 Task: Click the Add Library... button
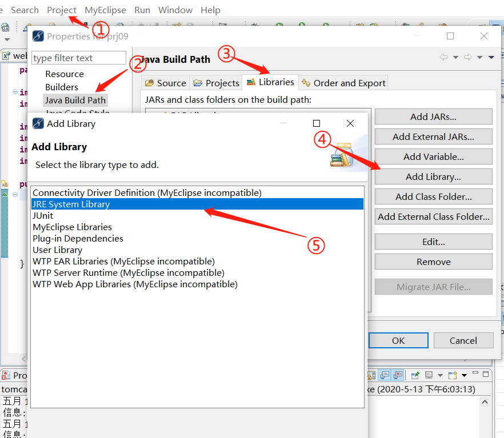433,176
